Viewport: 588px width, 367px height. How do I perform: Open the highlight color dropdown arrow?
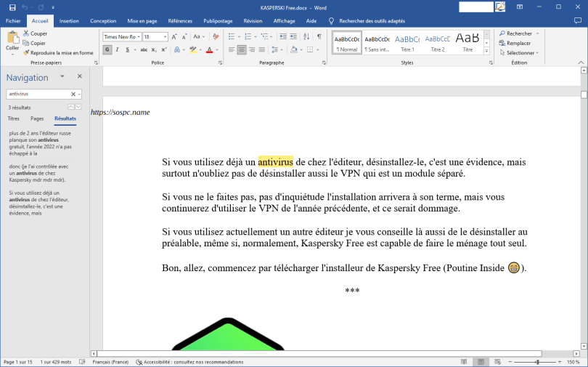200,49
